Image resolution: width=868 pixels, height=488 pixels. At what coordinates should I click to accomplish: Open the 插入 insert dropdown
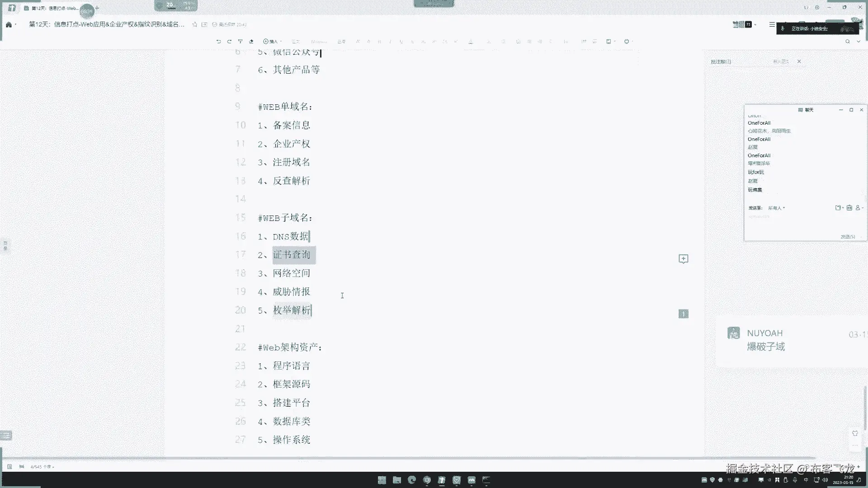(x=272, y=41)
